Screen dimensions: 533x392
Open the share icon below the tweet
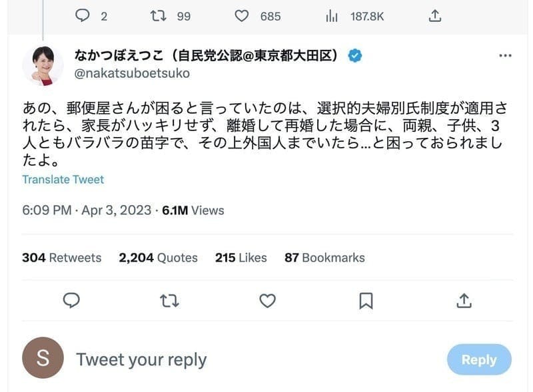pos(463,301)
